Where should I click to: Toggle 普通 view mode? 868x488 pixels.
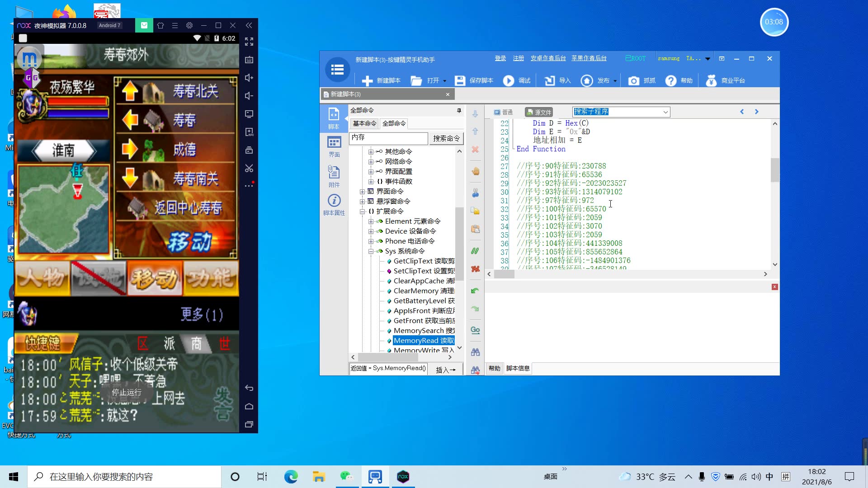point(505,112)
